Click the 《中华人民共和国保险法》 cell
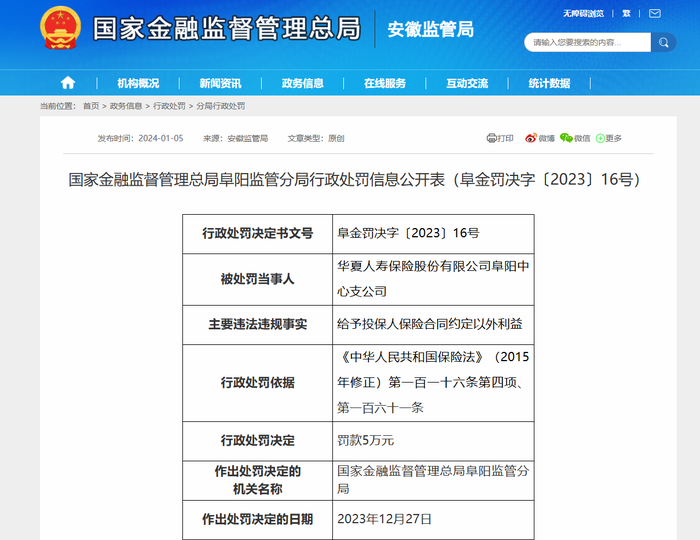Image resolution: width=700 pixels, height=540 pixels. pos(433,382)
